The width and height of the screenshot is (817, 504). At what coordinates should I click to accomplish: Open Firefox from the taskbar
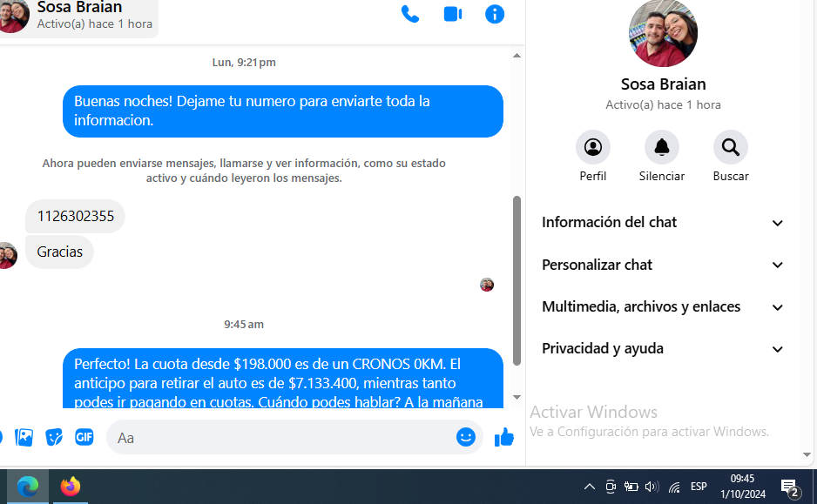click(x=71, y=487)
